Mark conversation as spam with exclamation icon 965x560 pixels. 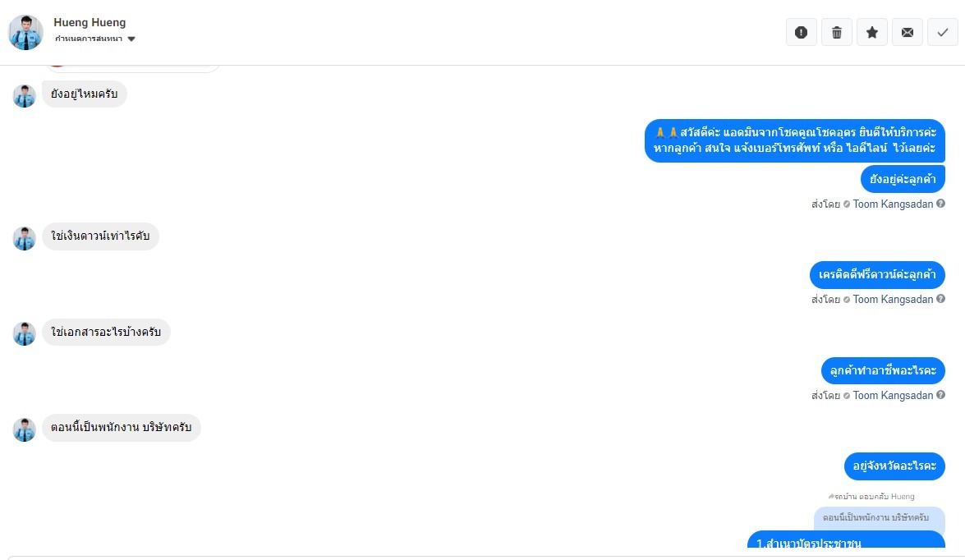tap(801, 33)
